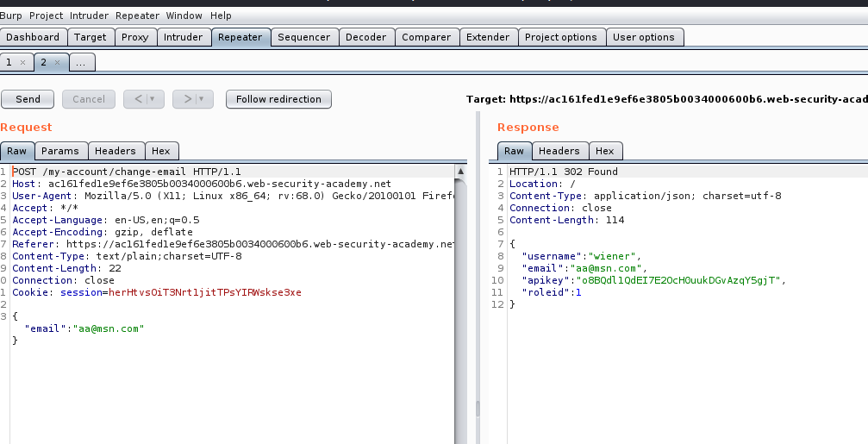This screenshot has width=868, height=444.
Task: Switch to the Target tab
Action: pyautogui.click(x=91, y=37)
